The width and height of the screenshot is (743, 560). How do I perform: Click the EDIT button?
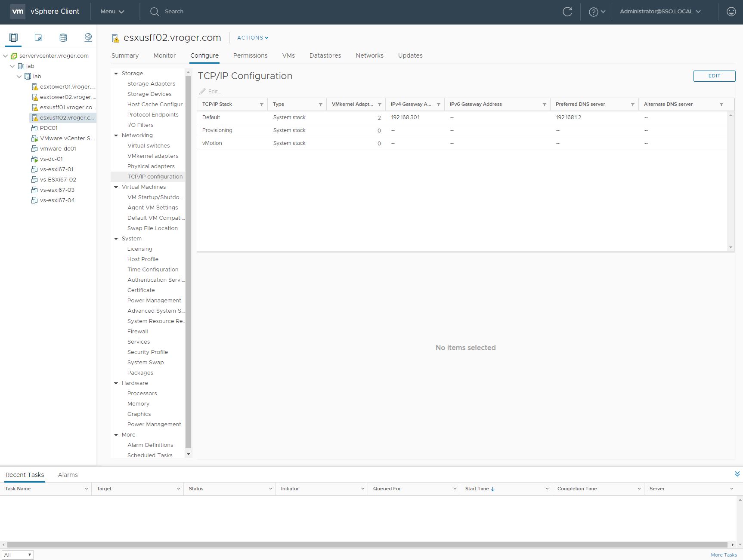pyautogui.click(x=714, y=76)
